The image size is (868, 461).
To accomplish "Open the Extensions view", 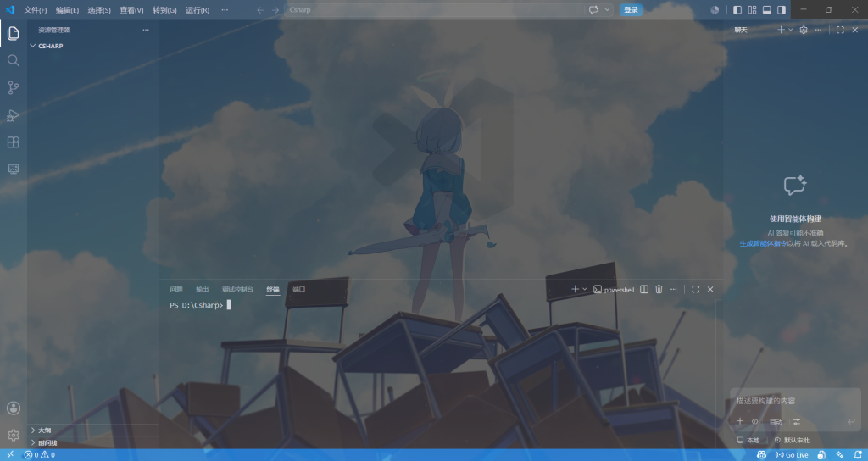I will click(x=14, y=142).
